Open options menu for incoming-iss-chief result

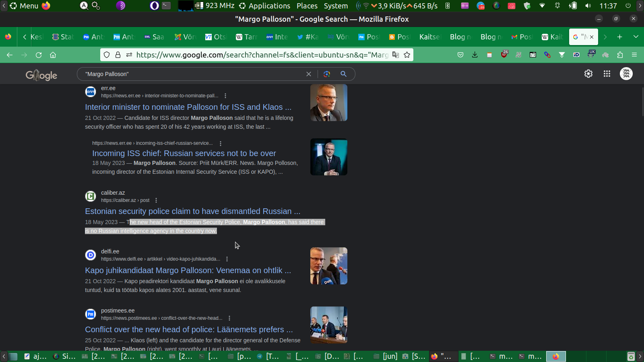pos(221,143)
